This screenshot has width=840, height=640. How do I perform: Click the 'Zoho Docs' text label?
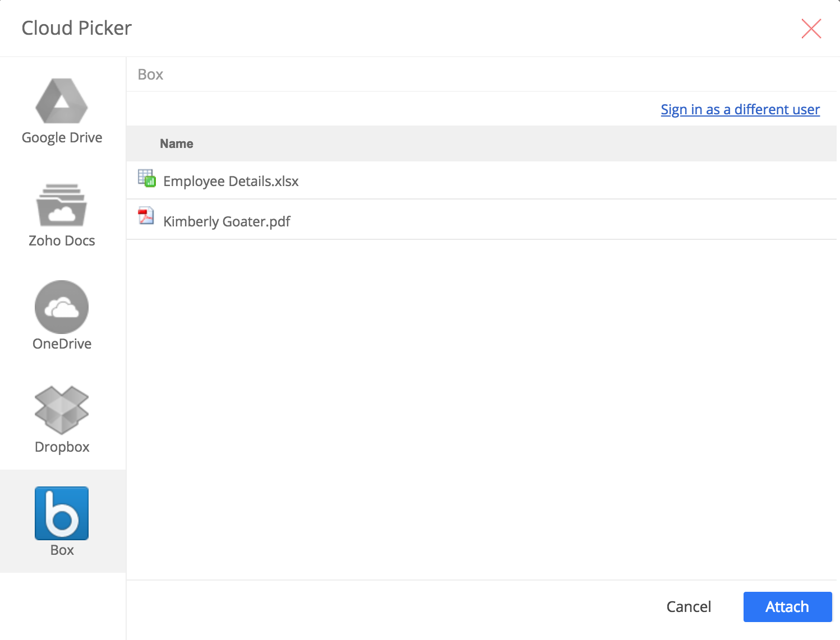coord(62,241)
